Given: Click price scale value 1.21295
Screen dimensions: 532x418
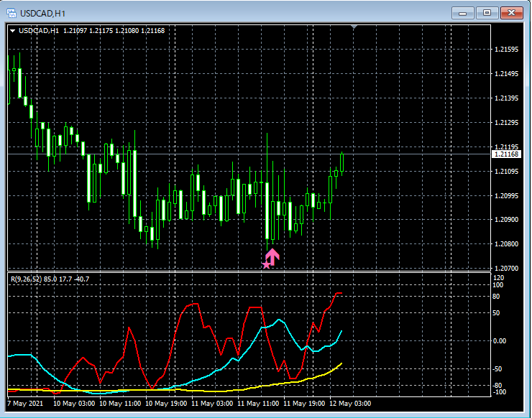Looking at the screenshot, I should click(x=506, y=123).
